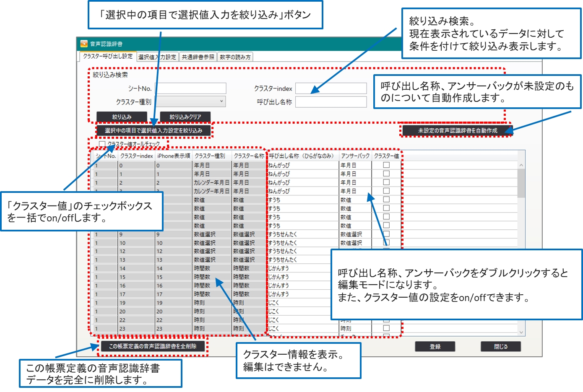Check クラスター値 box for cluster index 3 row
This screenshot has height=392, width=583.
386,191
